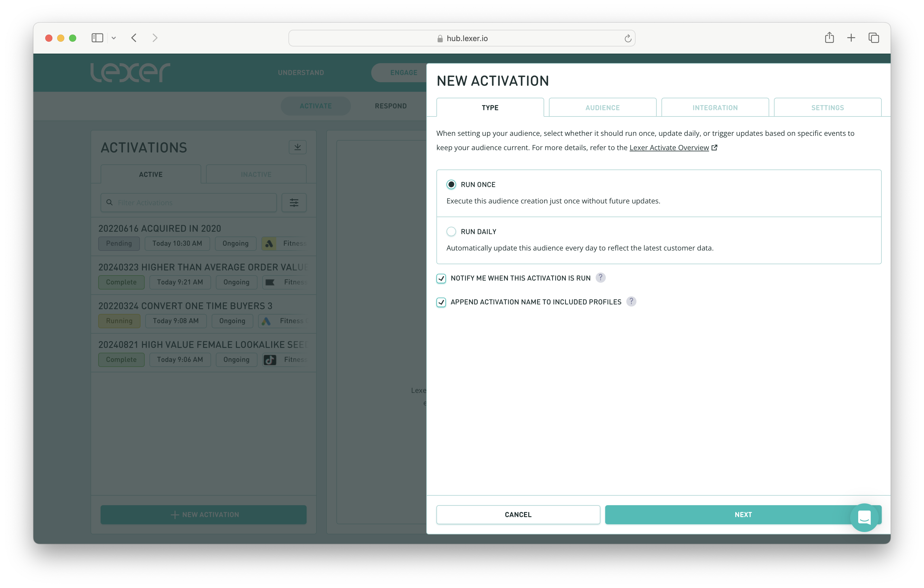
Task: Switch to the Audience tab
Action: [x=603, y=108]
